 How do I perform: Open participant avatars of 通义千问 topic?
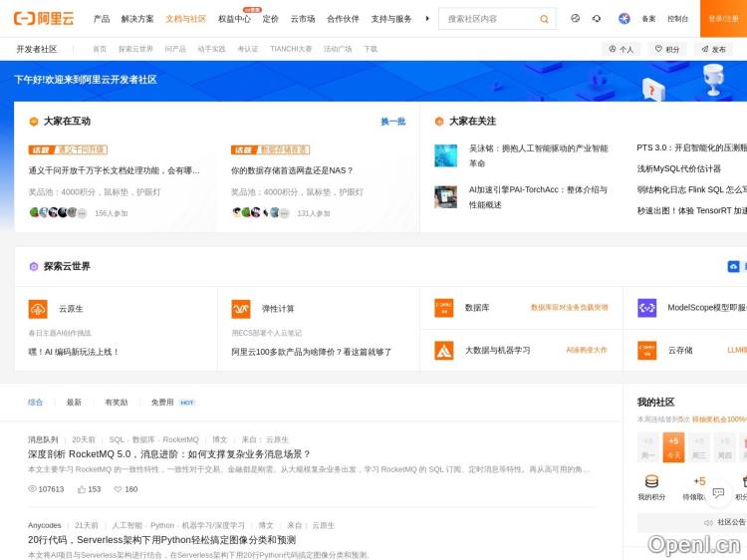pyautogui.click(x=58, y=212)
